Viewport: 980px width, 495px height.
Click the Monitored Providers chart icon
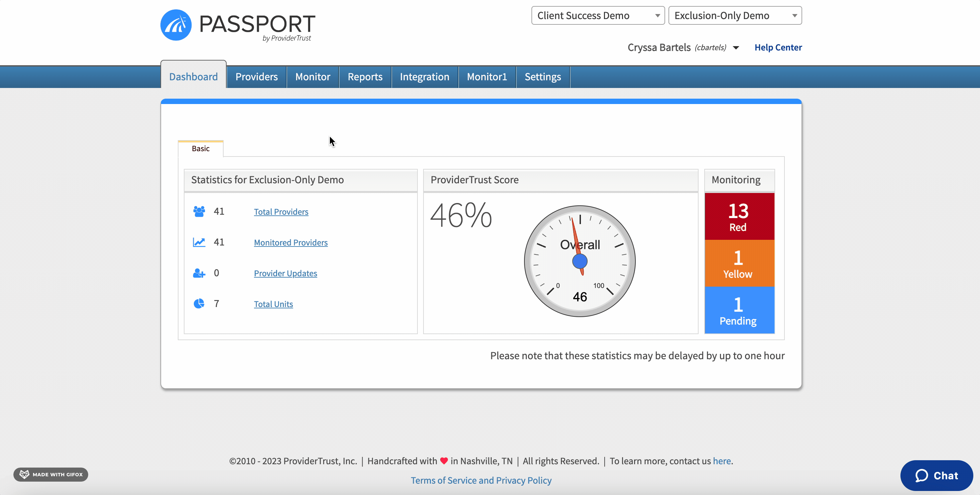pos(199,242)
